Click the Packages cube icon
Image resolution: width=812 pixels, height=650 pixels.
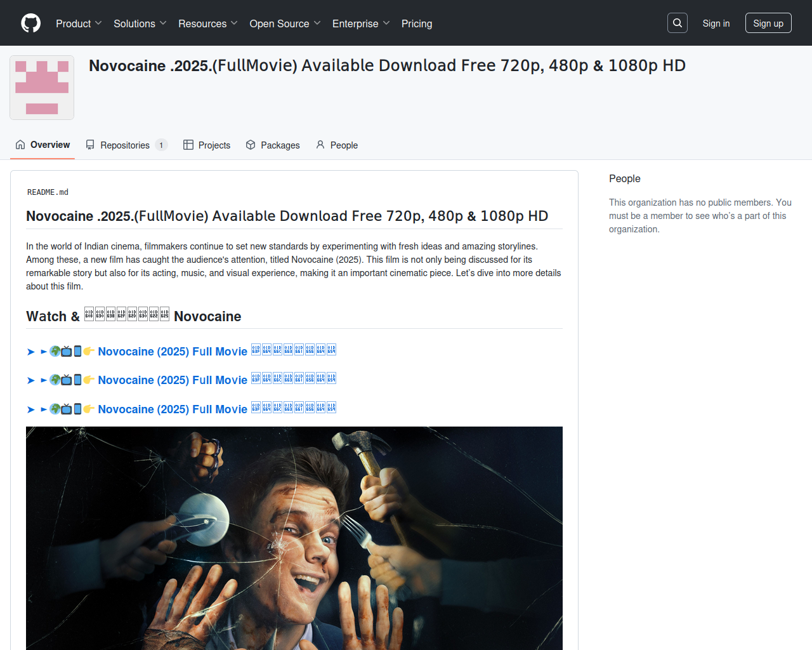pos(251,145)
